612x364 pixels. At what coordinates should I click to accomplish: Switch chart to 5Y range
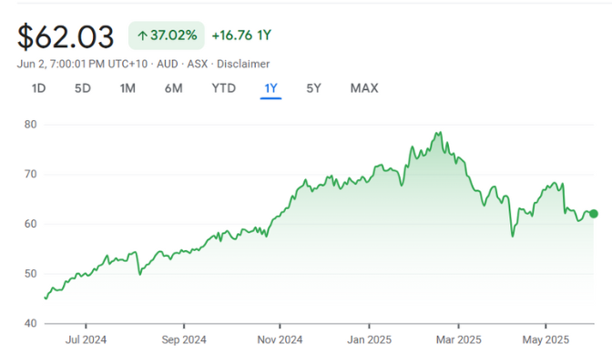tap(313, 88)
